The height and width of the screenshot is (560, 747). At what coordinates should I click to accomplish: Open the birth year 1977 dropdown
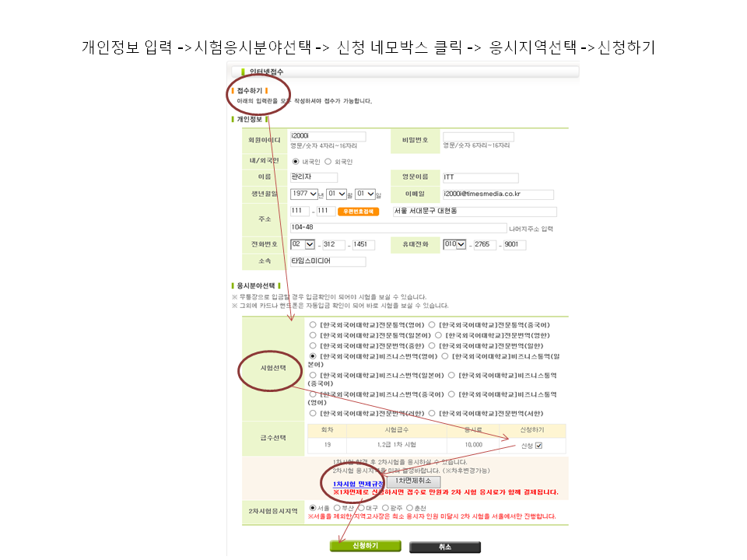(304, 194)
